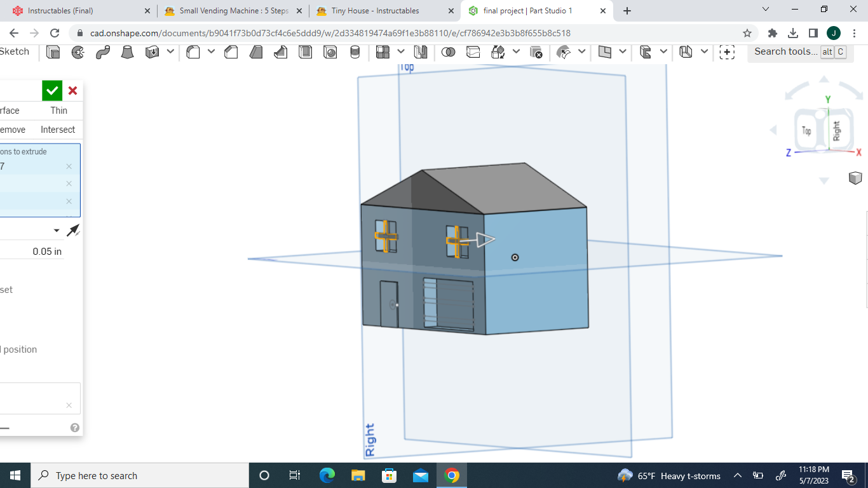
Task: Expand the Linear pattern dropdown
Action: point(400,52)
